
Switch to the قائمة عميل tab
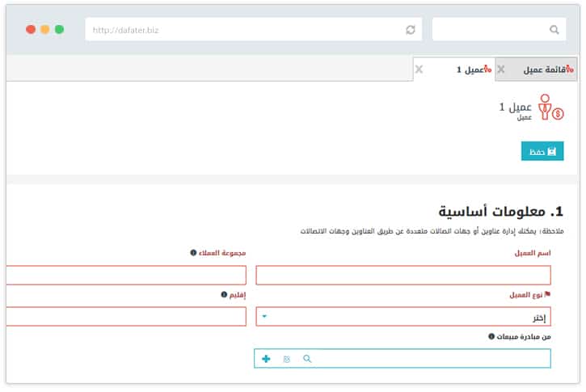543,70
